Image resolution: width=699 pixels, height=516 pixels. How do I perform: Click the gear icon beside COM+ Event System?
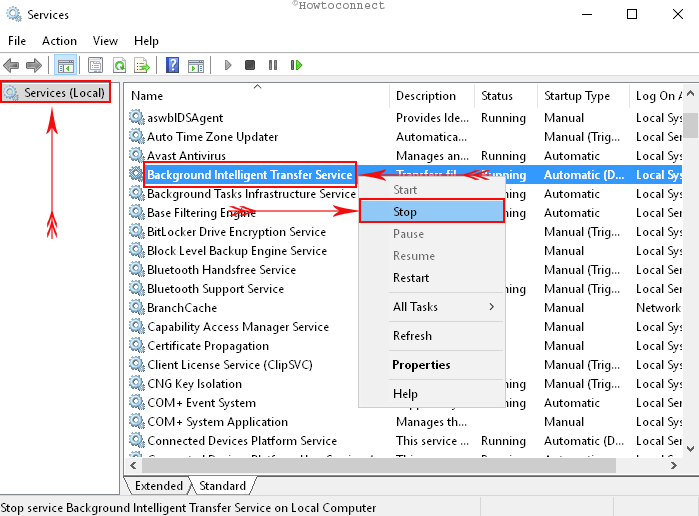coord(136,402)
